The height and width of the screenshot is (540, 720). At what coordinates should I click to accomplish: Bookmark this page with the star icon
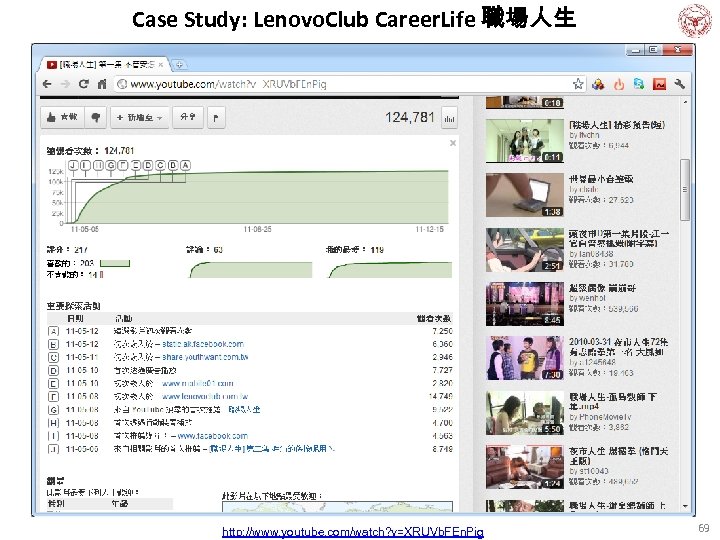click(x=578, y=84)
